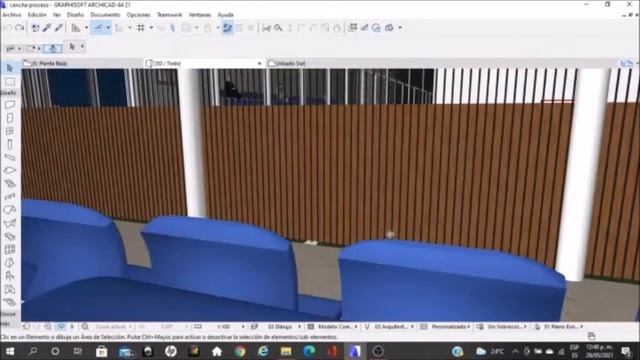This screenshot has width=640, height=360.
Task: Select the Column tool in the toolbox
Action: (10, 144)
